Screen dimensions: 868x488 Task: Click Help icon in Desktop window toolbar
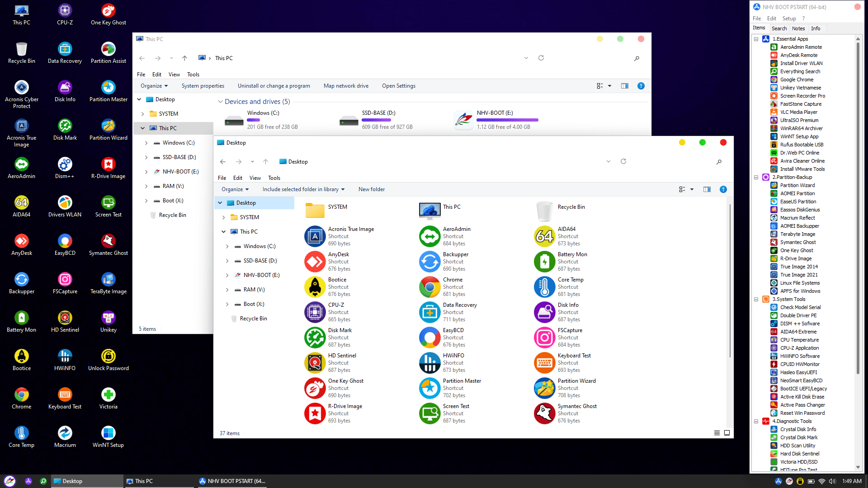(723, 189)
